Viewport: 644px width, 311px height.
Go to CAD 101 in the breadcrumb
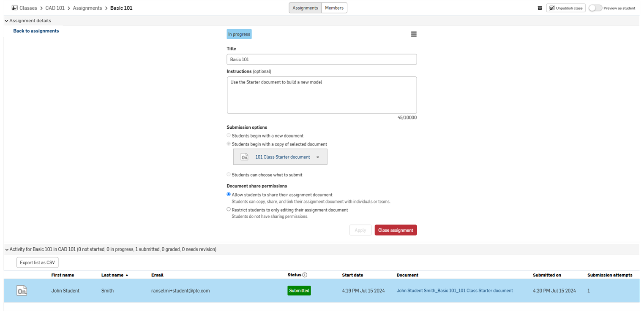point(55,8)
